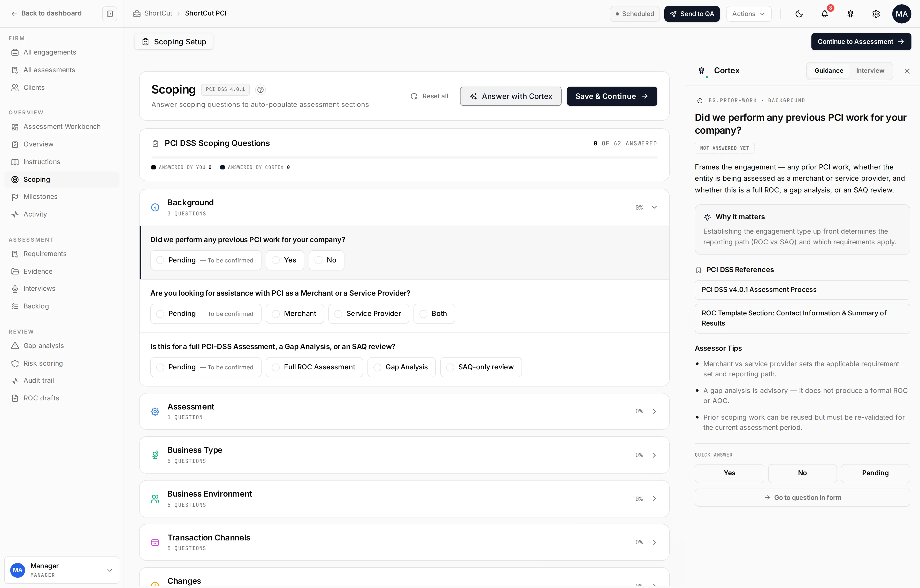Open notifications bell icon

pos(825,14)
